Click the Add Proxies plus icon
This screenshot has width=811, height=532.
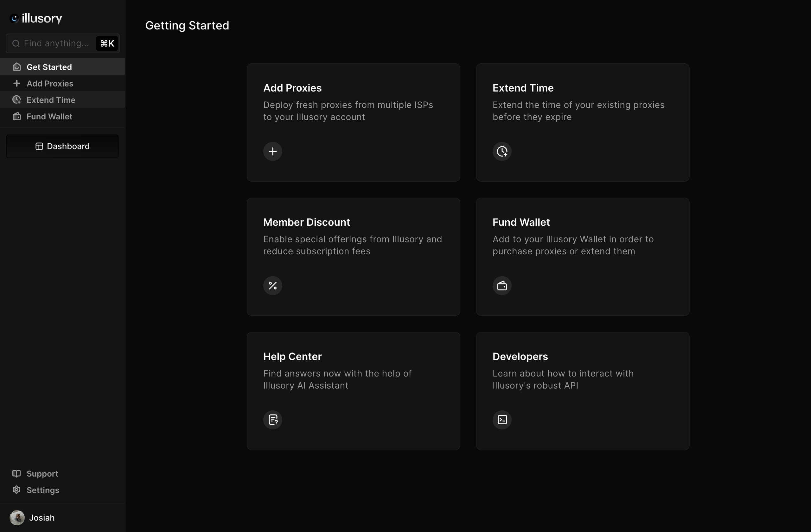pos(272,151)
